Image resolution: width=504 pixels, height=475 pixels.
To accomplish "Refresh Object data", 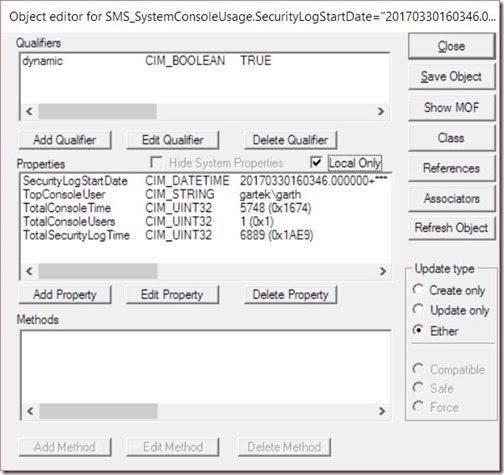I will click(x=451, y=228).
